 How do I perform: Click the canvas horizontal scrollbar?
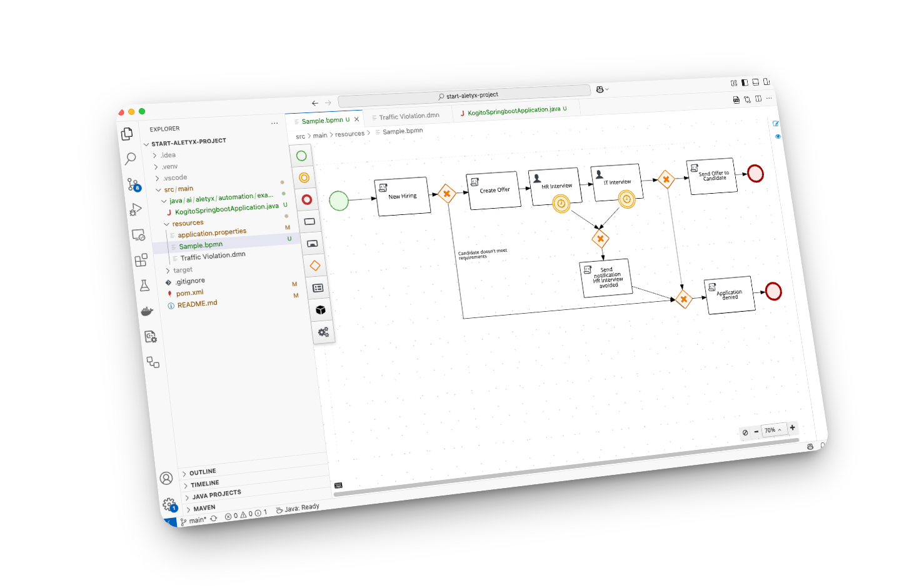click(x=566, y=467)
